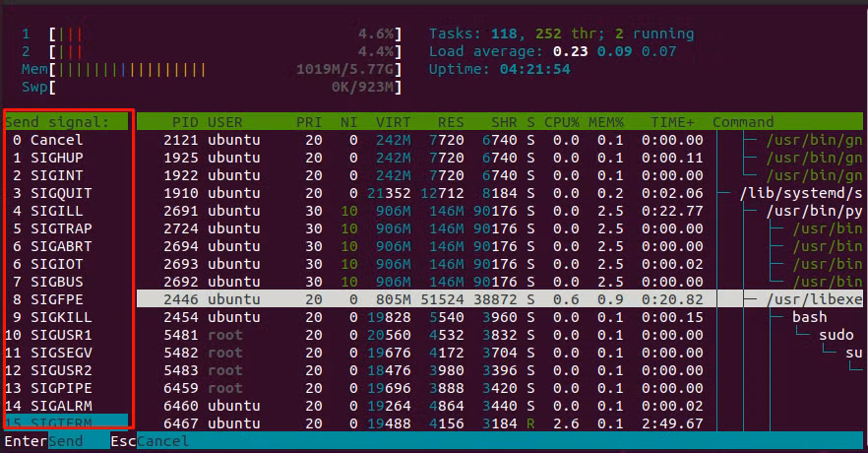Viewport: 868px width, 453px height.
Task: Sort by the PRI column header
Action: (x=309, y=122)
